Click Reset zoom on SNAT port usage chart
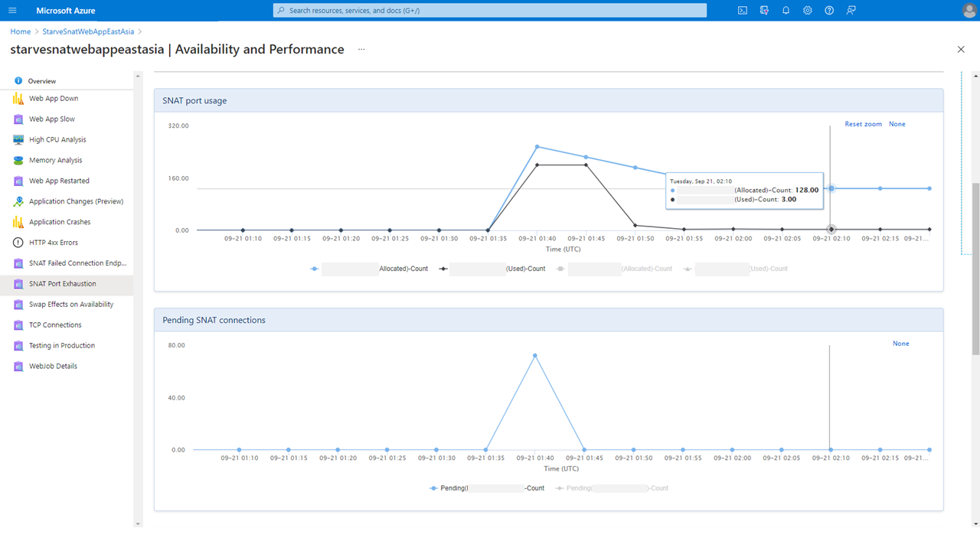 click(x=863, y=124)
